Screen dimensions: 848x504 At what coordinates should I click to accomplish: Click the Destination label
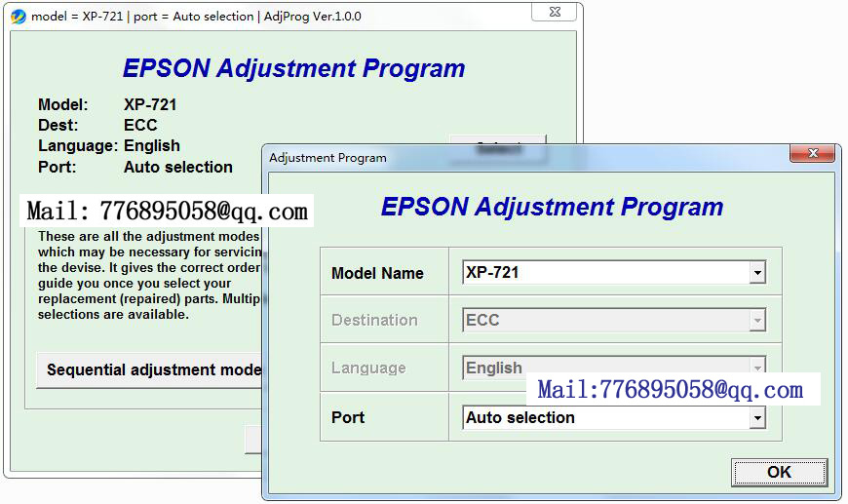374,320
